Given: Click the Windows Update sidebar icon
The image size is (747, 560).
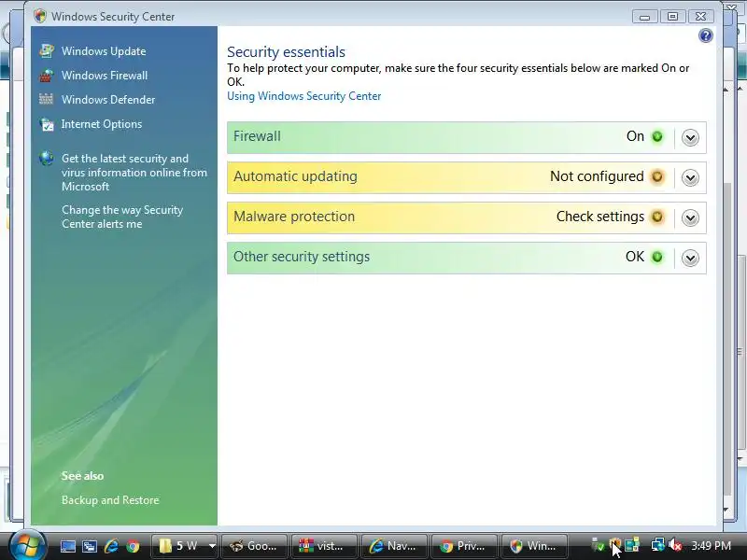Looking at the screenshot, I should click(x=47, y=50).
